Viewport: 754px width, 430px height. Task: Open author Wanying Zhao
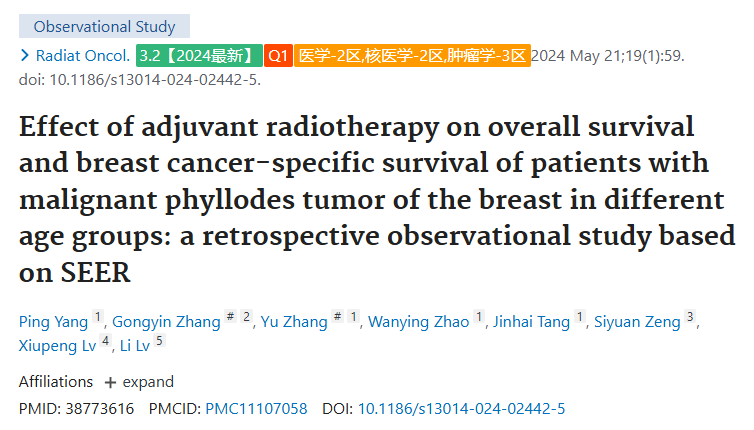click(418, 321)
